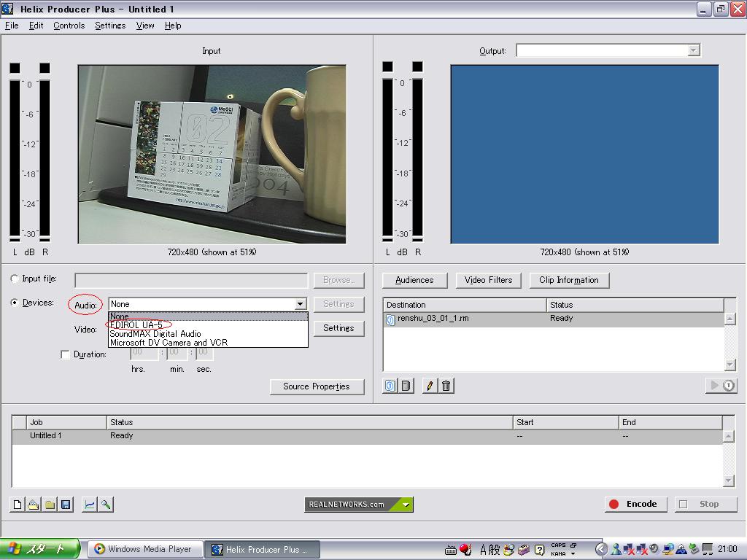The width and height of the screenshot is (747, 560).
Task: Click the Safely Remove Hardware tray icon
Action: coord(694,550)
